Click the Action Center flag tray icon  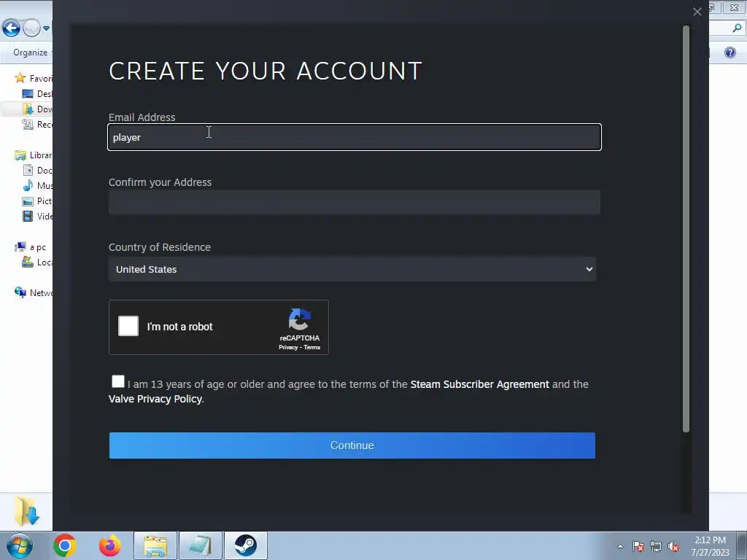(638, 546)
